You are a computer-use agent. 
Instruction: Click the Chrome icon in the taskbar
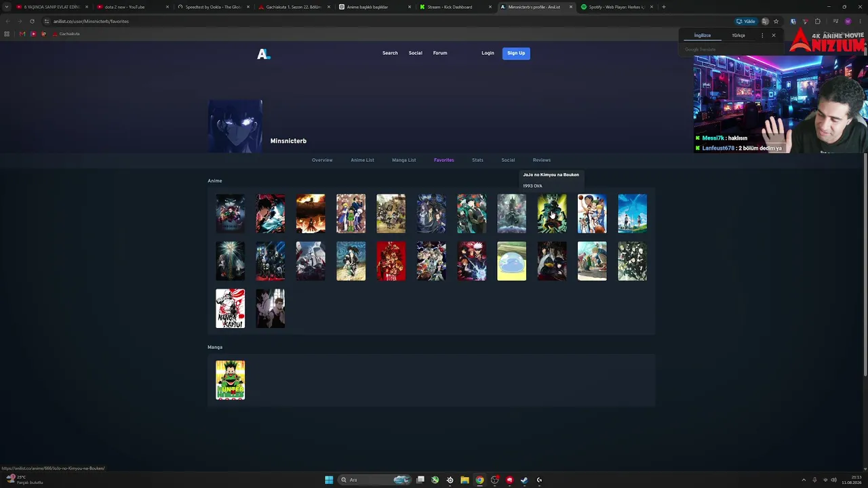479,480
